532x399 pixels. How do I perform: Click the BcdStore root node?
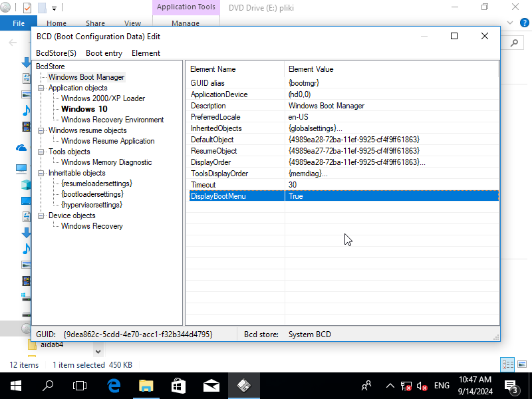tap(51, 66)
